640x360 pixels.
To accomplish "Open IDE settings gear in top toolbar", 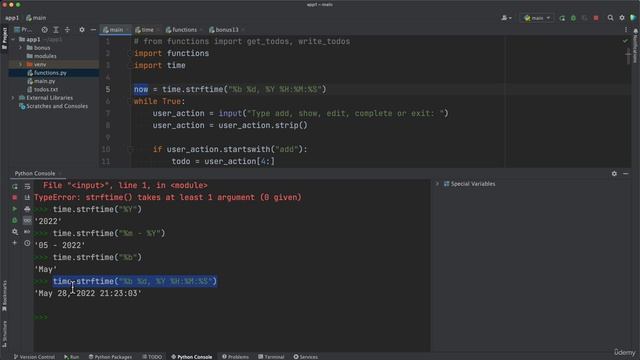I will tap(622, 18).
